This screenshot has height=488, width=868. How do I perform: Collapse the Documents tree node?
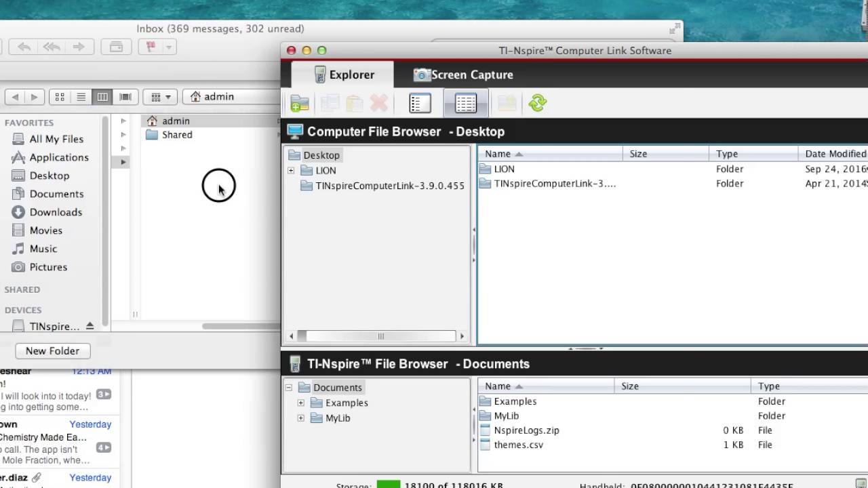click(289, 388)
